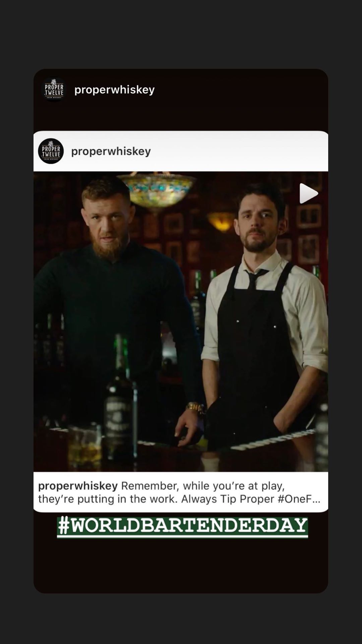
Task: Tap the #WORLDBARTENDERDAY hashtag sticker
Action: [182, 527]
